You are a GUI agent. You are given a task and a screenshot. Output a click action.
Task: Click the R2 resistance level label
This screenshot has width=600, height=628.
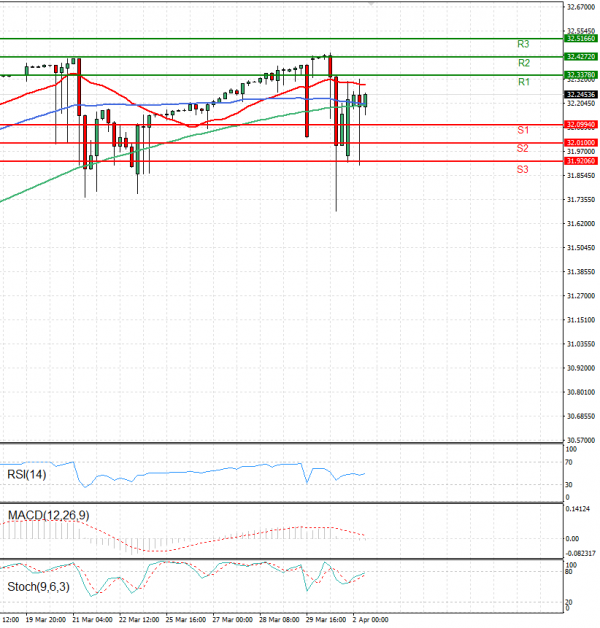click(x=523, y=63)
